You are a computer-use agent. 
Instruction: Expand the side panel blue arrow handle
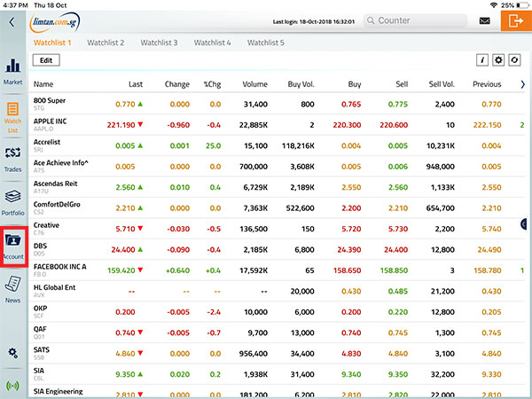pos(523,224)
